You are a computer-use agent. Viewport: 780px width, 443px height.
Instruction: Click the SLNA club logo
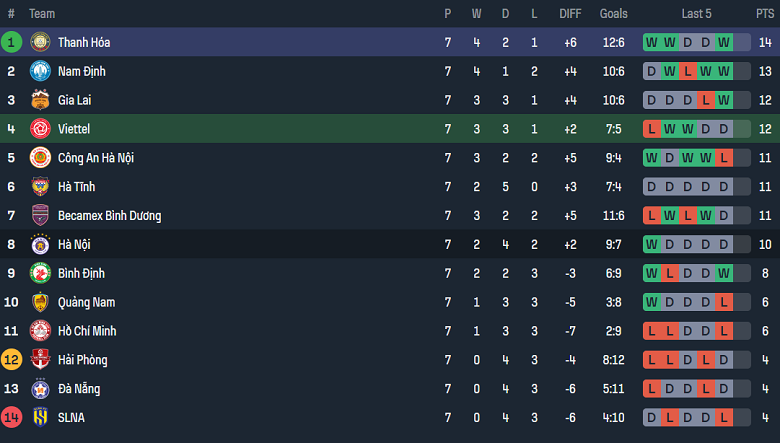(40, 417)
